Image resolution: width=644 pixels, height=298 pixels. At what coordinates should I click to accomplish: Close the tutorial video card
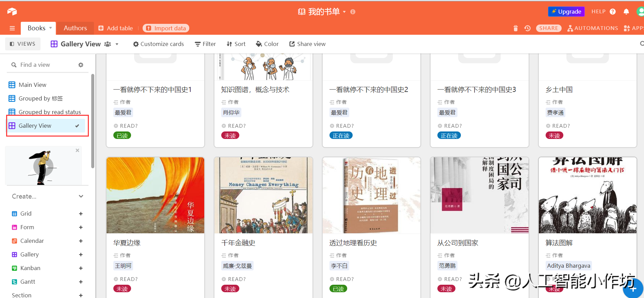coord(77,150)
